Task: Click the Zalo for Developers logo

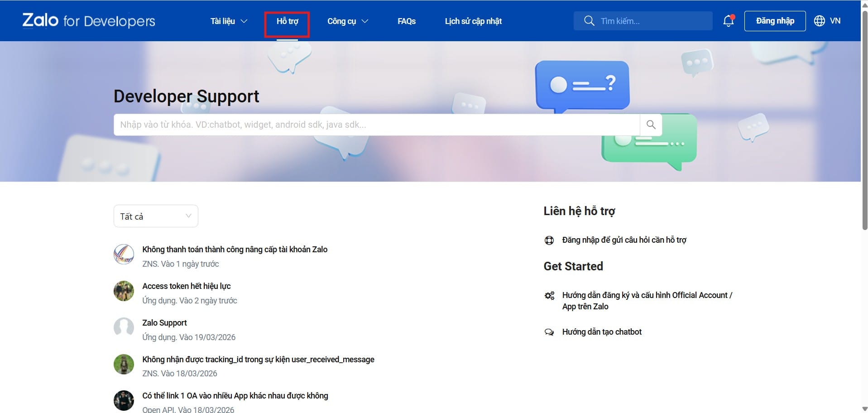Action: point(89,21)
